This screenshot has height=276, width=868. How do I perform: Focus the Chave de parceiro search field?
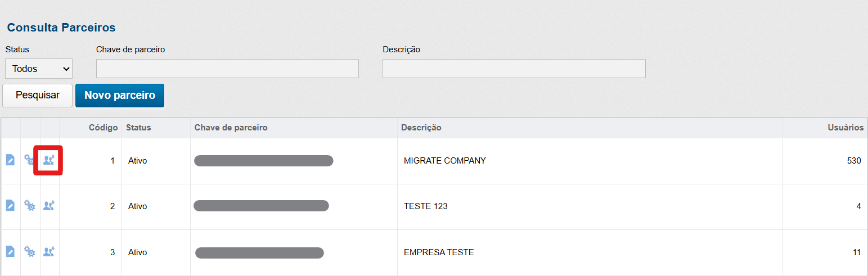(227, 69)
